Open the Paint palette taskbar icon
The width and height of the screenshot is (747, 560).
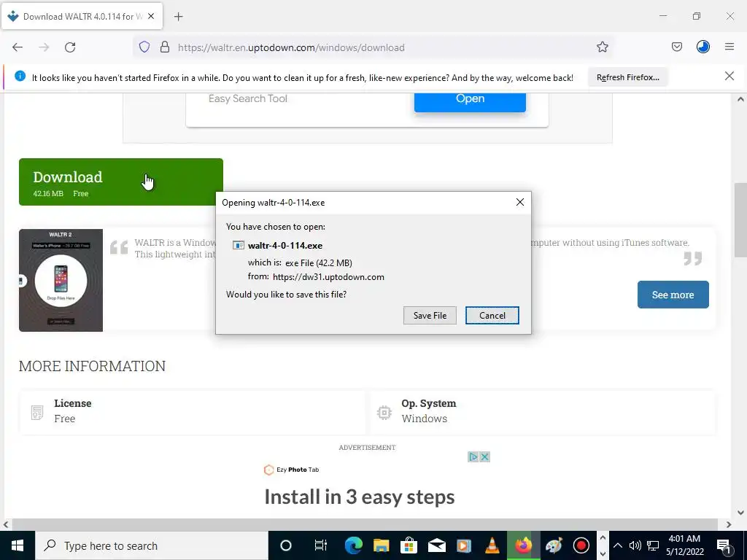[554, 545]
